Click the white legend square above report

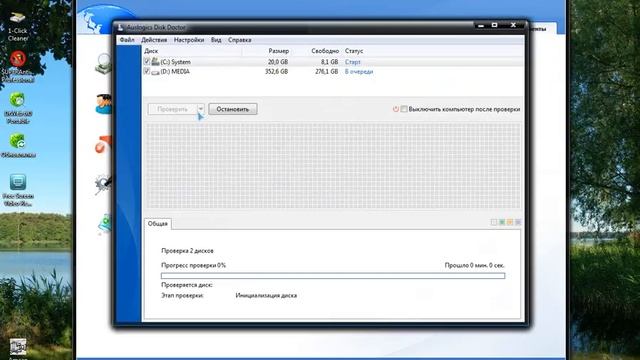click(x=494, y=222)
